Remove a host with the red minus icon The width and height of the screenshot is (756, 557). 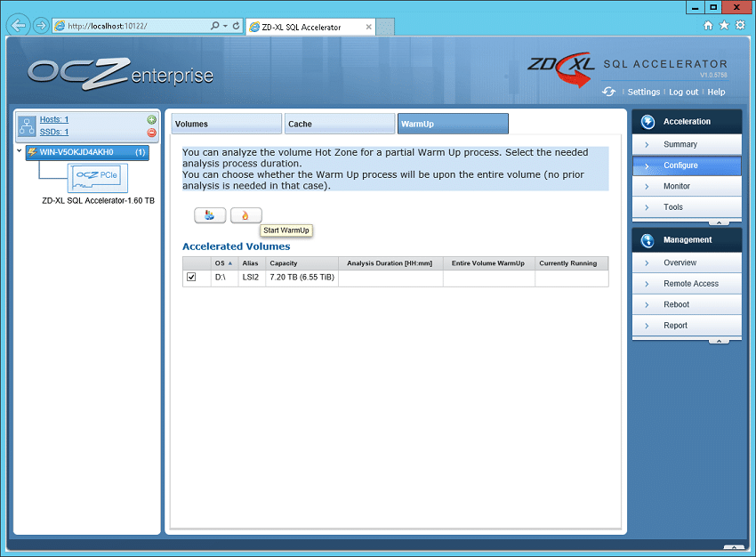tap(151, 133)
